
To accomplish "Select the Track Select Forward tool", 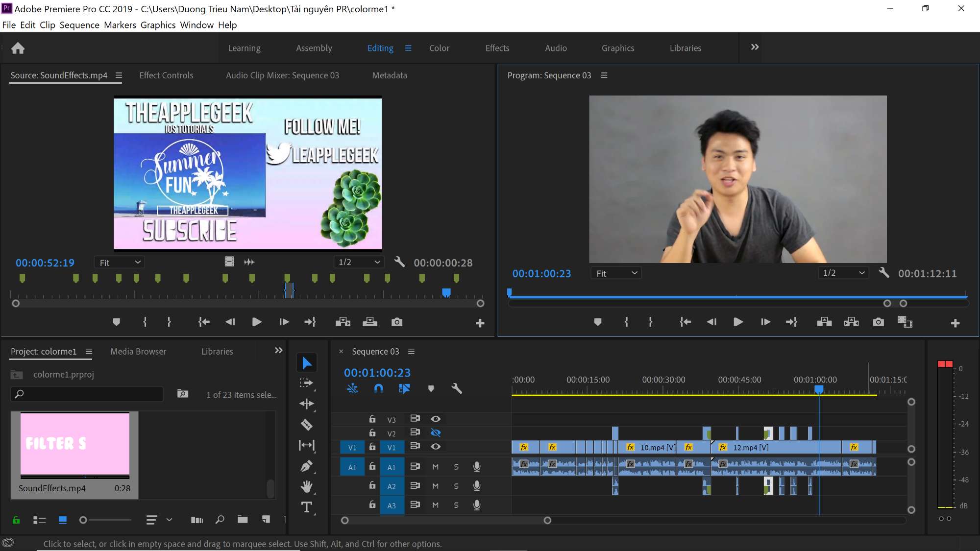I will (x=306, y=383).
